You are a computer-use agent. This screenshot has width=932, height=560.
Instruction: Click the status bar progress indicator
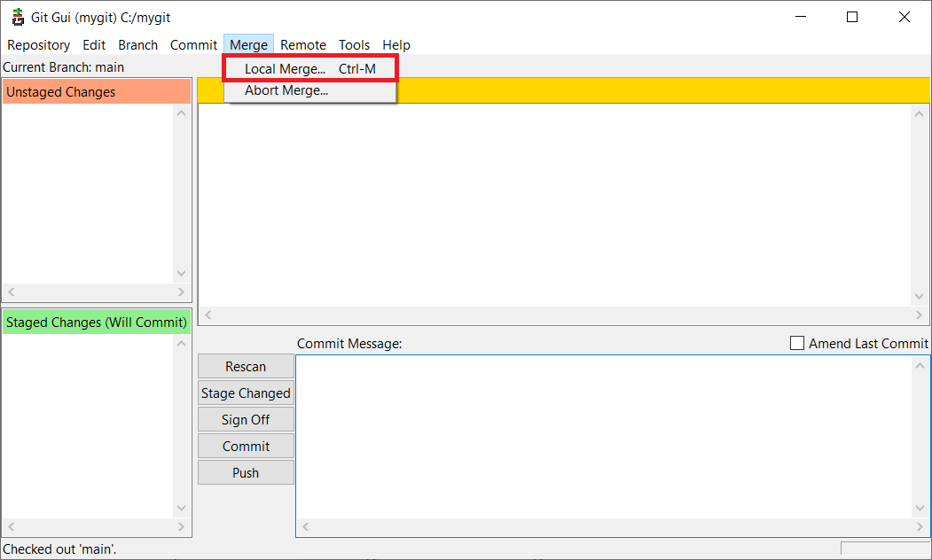885,548
